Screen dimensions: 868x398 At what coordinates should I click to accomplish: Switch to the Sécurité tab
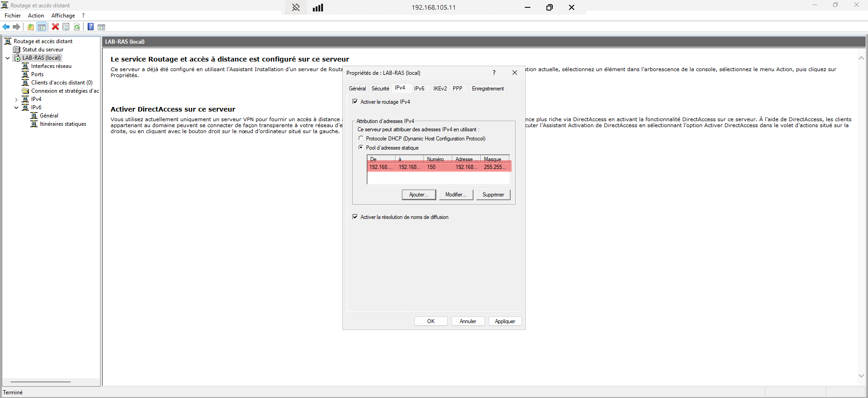[380, 89]
